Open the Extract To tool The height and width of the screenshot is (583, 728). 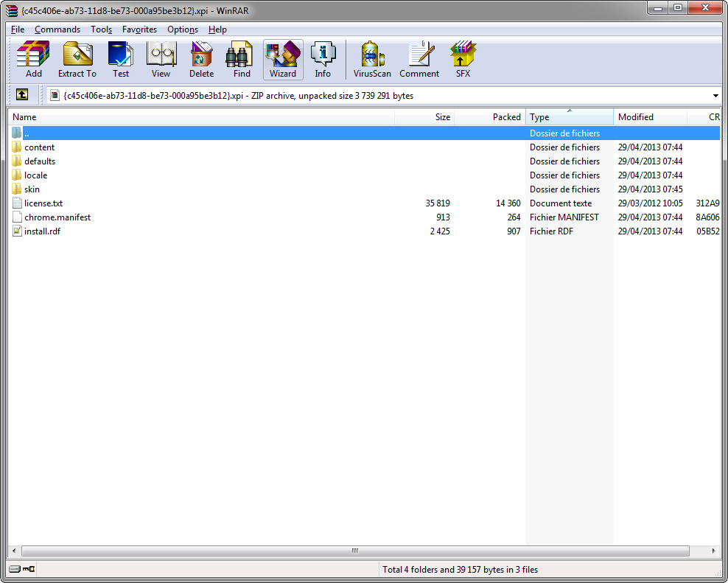click(77, 60)
